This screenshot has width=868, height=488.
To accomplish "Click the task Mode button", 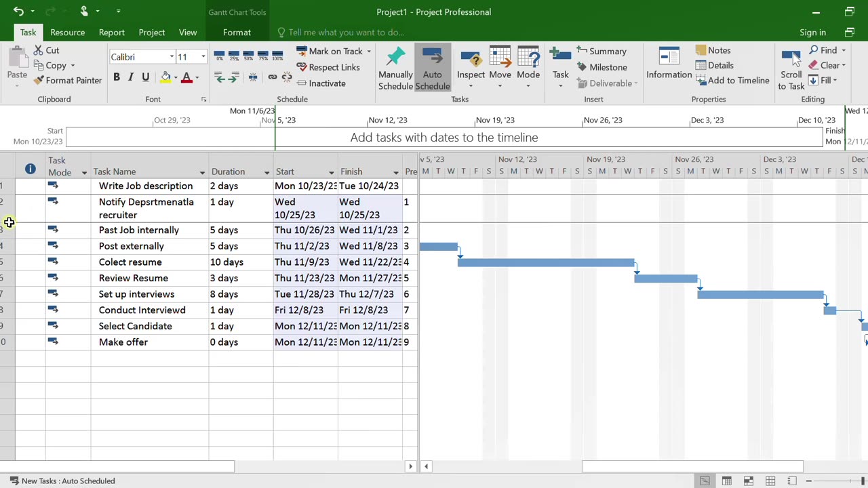I will pyautogui.click(x=528, y=68).
